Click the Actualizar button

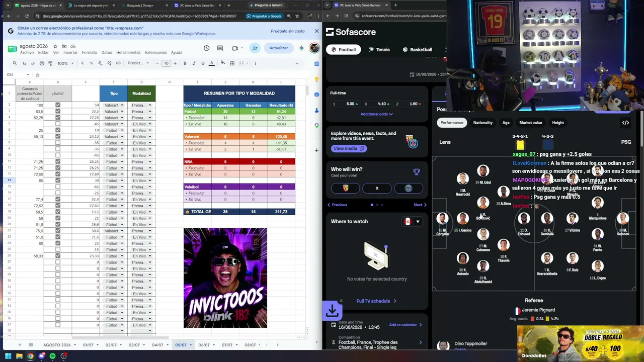pyautogui.click(x=279, y=48)
